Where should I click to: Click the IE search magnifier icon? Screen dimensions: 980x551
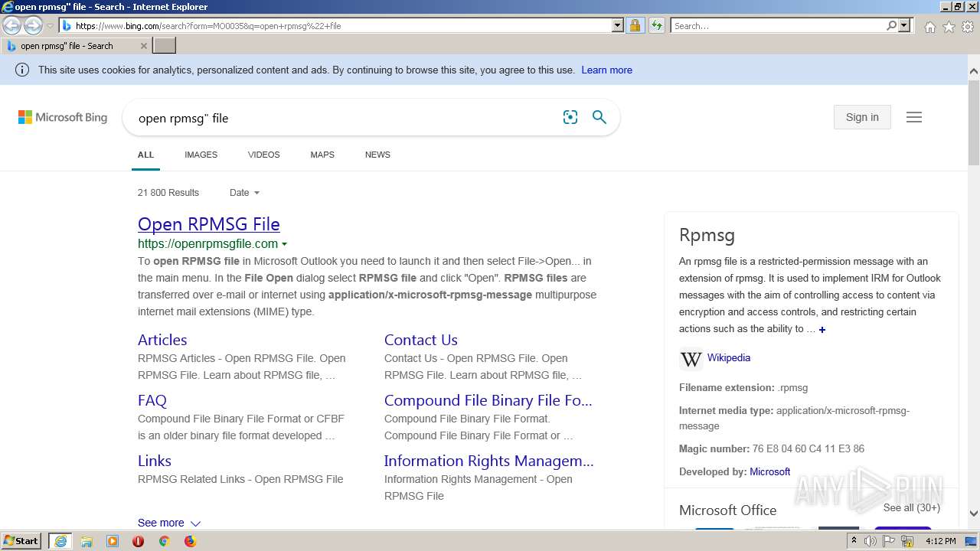coord(891,25)
